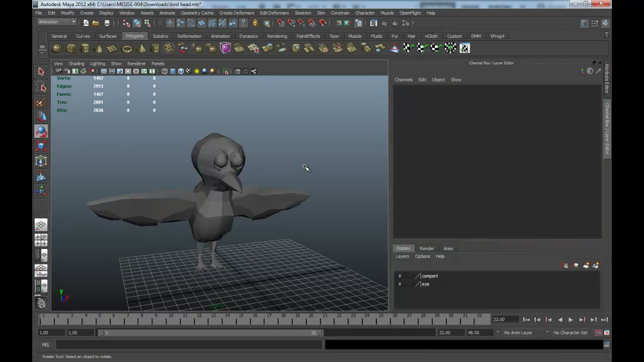Create a polygon cone from the shelf
Viewport: 644px width, 362px height.
point(99,48)
